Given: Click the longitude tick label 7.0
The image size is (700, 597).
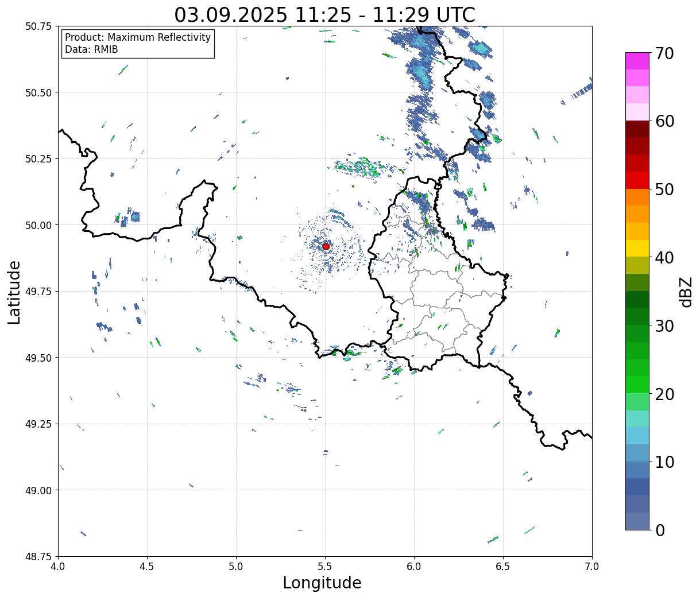Looking at the screenshot, I should pos(592,567).
